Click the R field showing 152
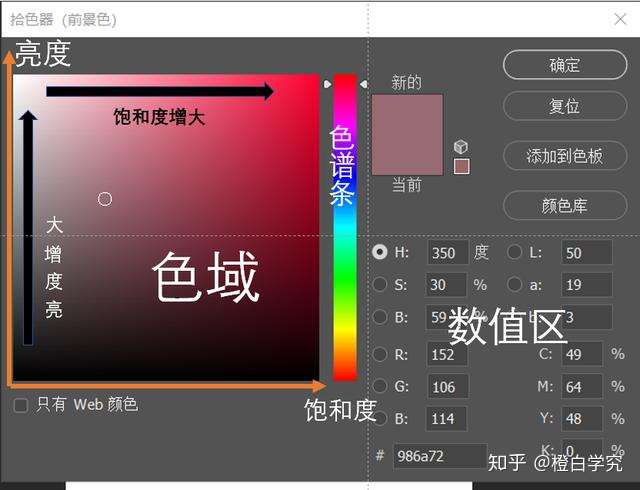Screen dimensions: 640x490 click(x=447, y=354)
